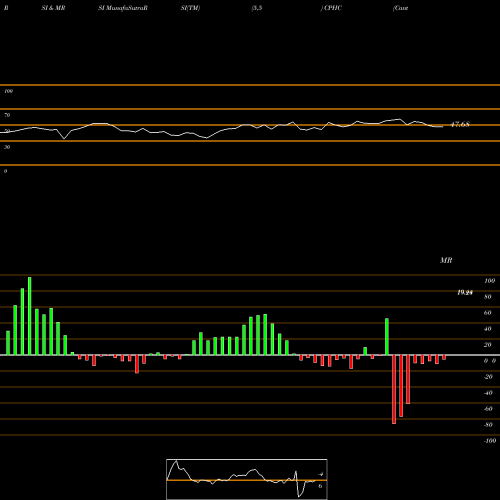Click the MR axis label 60
The width and height of the screenshot is (500, 500).
(488, 313)
